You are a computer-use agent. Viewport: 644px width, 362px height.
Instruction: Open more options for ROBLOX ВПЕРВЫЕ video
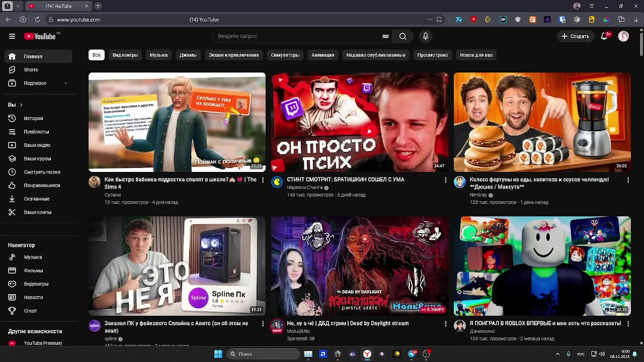(x=628, y=324)
